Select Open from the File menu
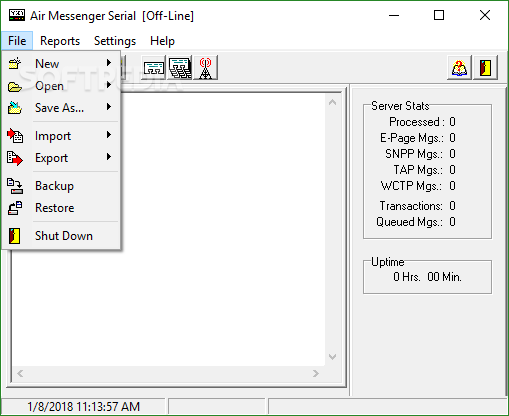Image resolution: width=509 pixels, height=416 pixels. 61,86
